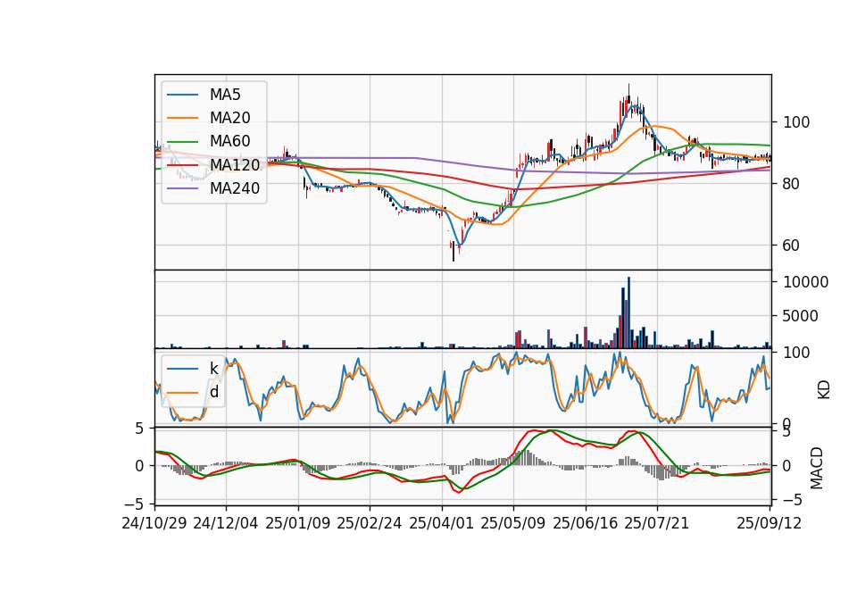Click the green MA60 legend line sample
This screenshot has height=616, width=857.
182,142
